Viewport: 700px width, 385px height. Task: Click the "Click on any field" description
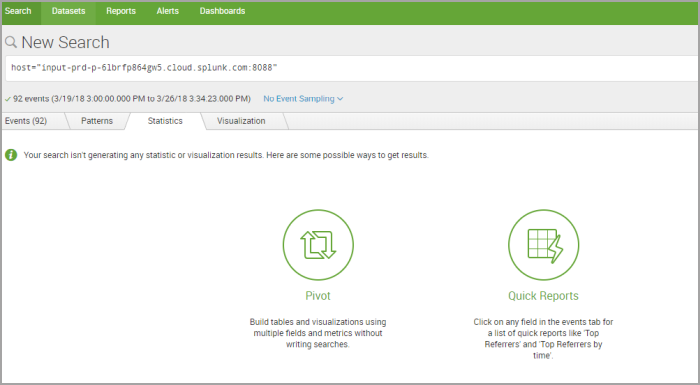click(x=543, y=339)
